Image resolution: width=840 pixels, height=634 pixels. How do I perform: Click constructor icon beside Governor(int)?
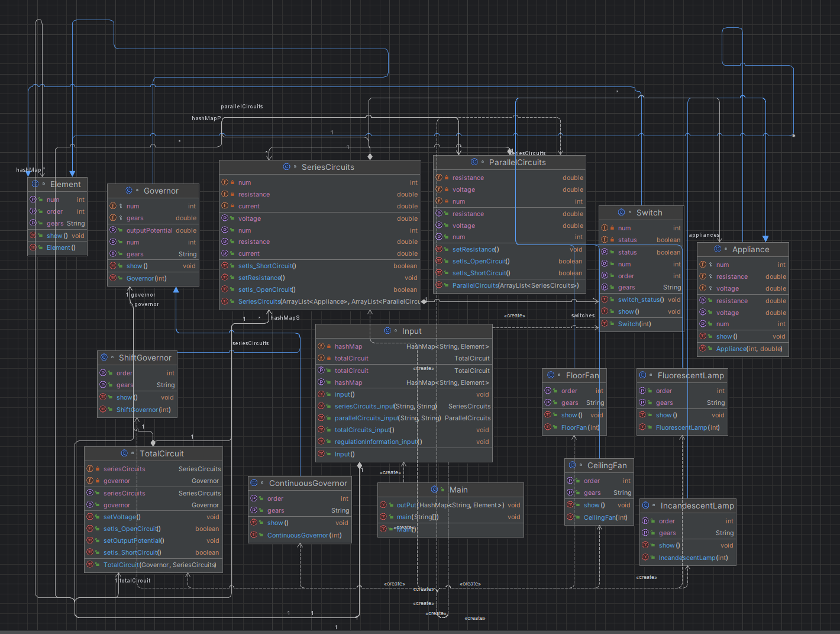pyautogui.click(x=113, y=278)
